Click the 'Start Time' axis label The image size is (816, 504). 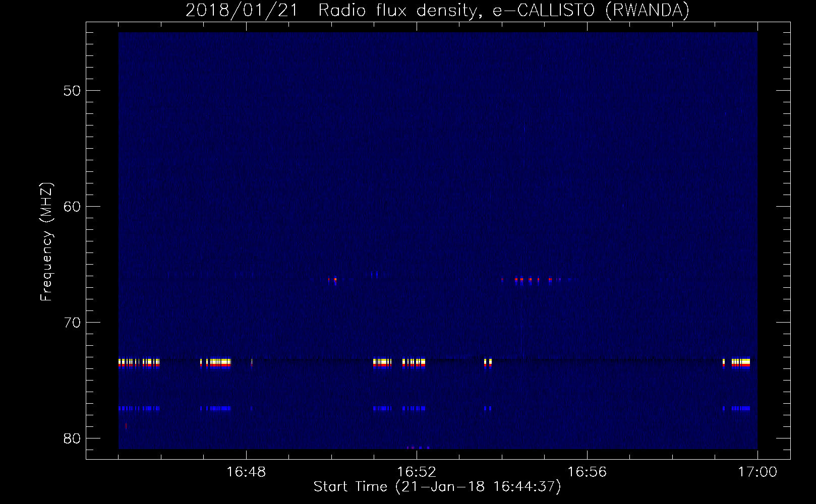pyautogui.click(x=437, y=487)
